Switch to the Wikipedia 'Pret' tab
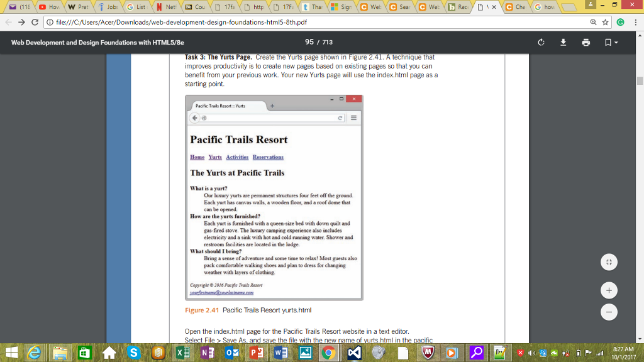Viewport: 644px width, 362px height. [x=79, y=6]
